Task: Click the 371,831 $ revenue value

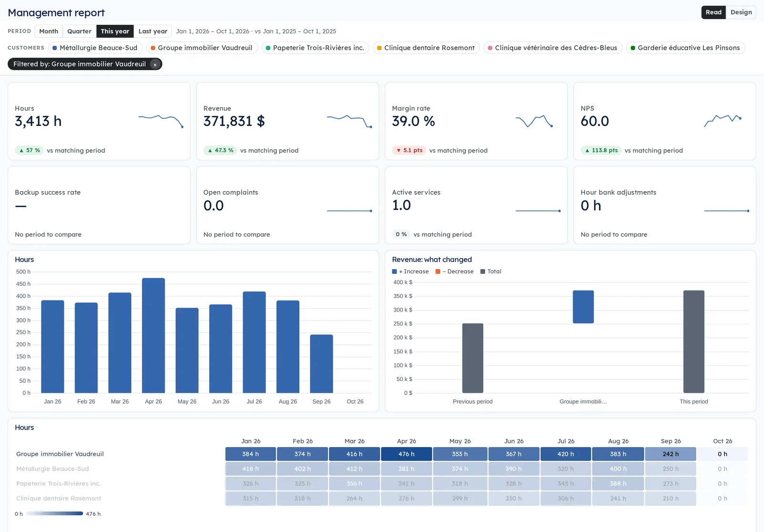Action: tap(234, 121)
